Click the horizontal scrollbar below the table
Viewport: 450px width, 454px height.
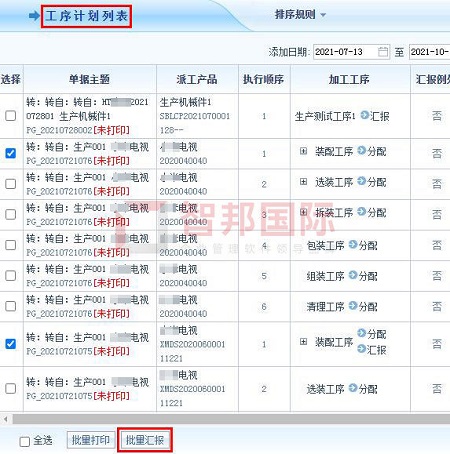tap(230, 419)
